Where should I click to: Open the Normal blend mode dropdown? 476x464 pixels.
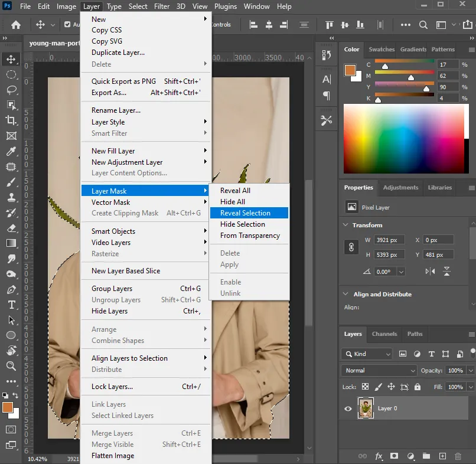pyautogui.click(x=380, y=371)
